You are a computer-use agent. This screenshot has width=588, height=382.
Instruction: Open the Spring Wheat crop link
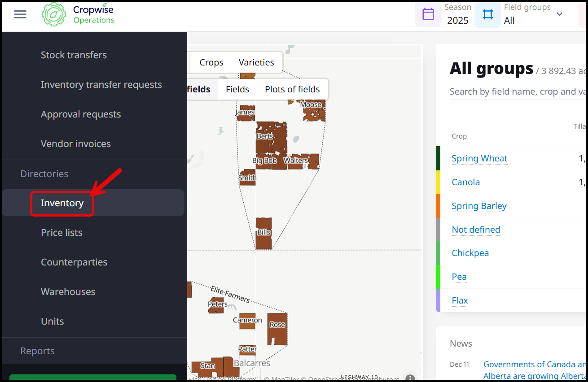(479, 158)
